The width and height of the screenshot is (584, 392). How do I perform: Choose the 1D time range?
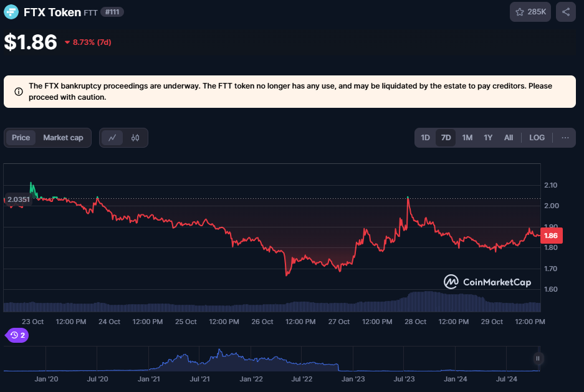coord(425,138)
